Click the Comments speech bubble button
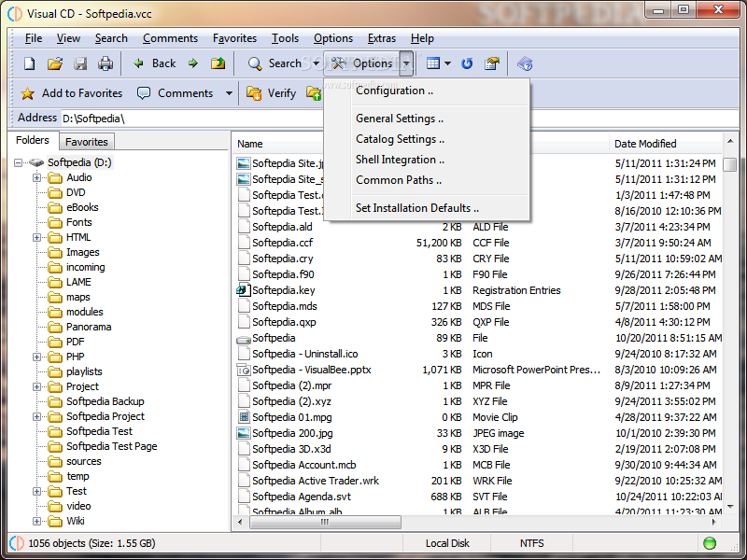This screenshot has height=560, width=747. [x=175, y=93]
